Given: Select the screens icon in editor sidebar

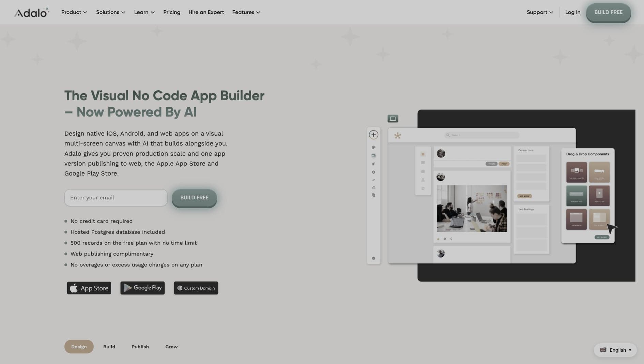Looking at the screenshot, I should pyautogui.click(x=373, y=156).
